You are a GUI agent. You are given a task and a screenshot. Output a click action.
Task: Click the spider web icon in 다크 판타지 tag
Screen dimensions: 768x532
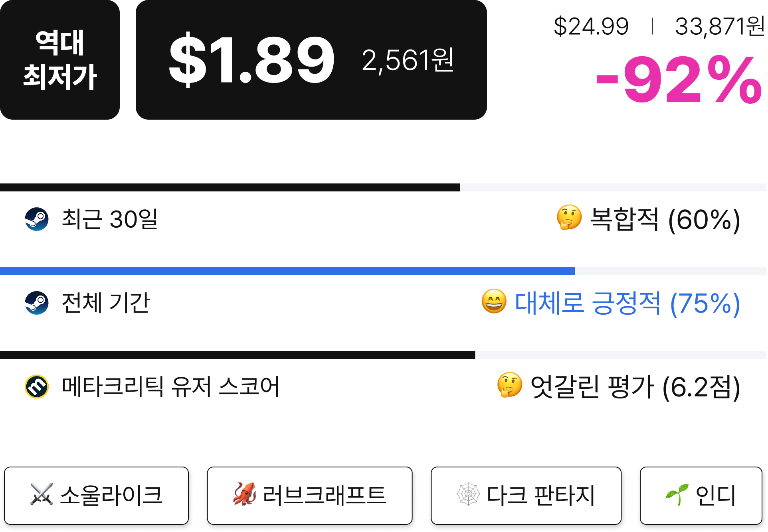tap(468, 494)
